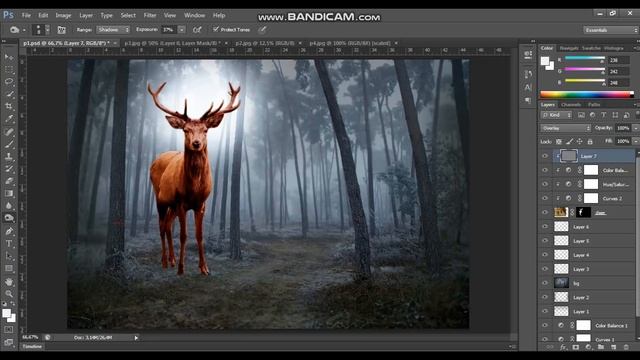Select the Clone Stamp tool
640x360 pixels.
tap(9, 157)
